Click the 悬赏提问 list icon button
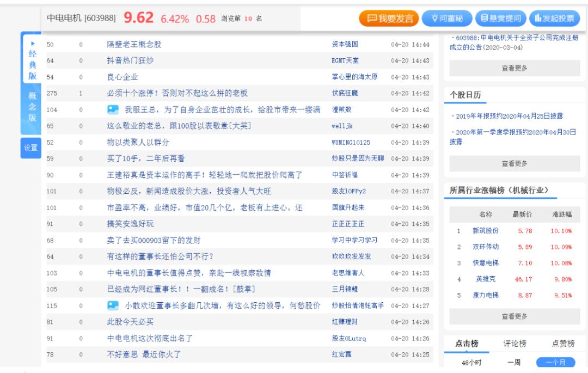Image resolution: width=588 pixels, height=373 pixels. click(x=500, y=19)
